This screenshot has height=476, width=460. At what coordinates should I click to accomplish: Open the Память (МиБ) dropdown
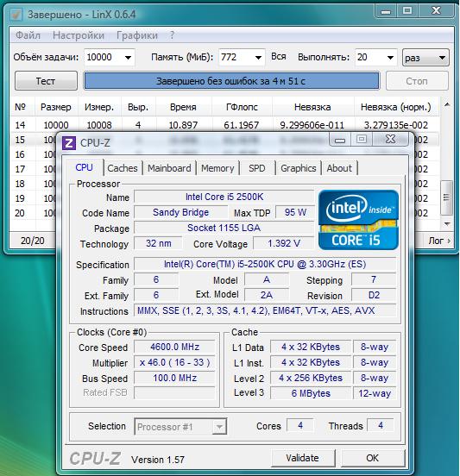point(258,58)
